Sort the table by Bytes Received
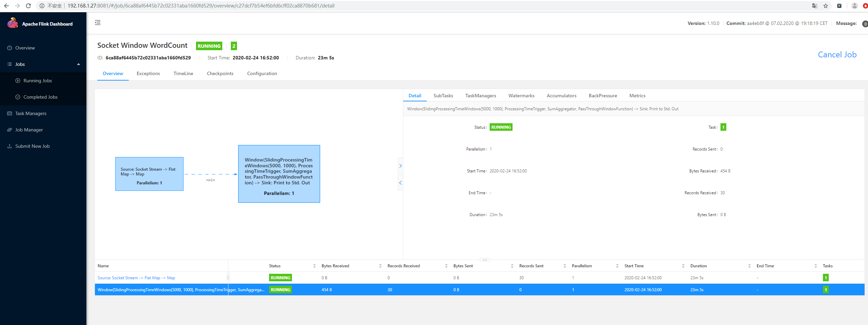 [x=380, y=266]
